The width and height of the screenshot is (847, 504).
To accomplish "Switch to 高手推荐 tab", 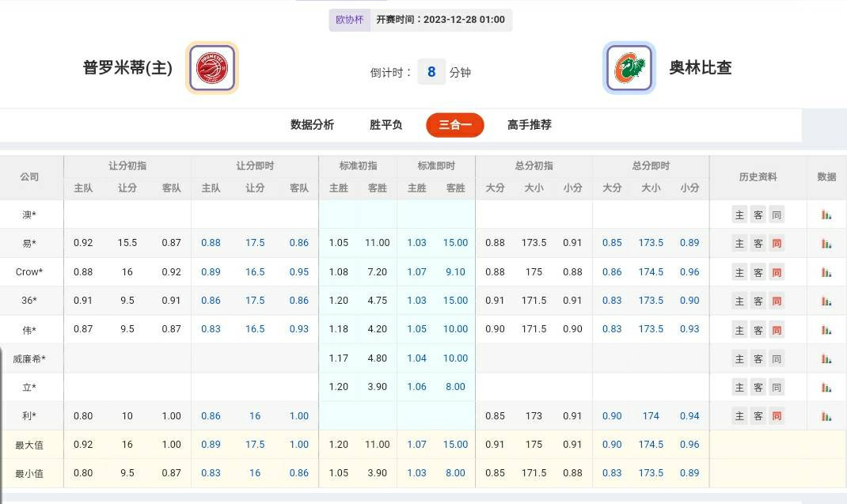I will pos(530,125).
